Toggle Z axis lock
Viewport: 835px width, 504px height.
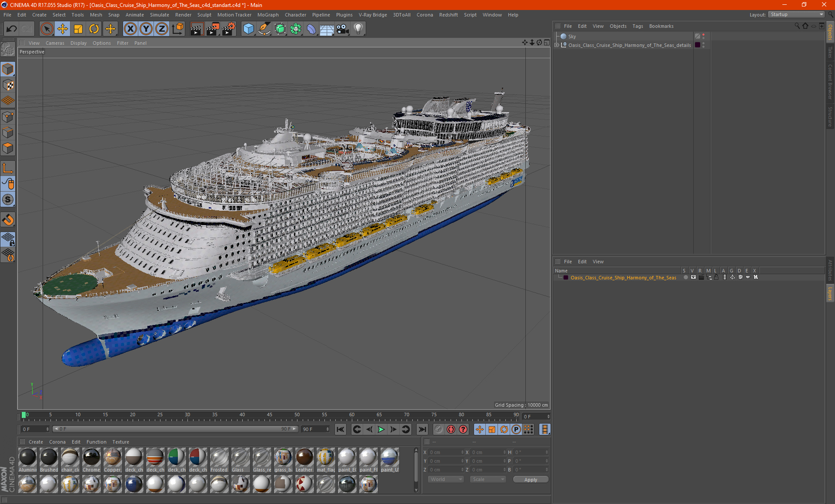point(162,29)
